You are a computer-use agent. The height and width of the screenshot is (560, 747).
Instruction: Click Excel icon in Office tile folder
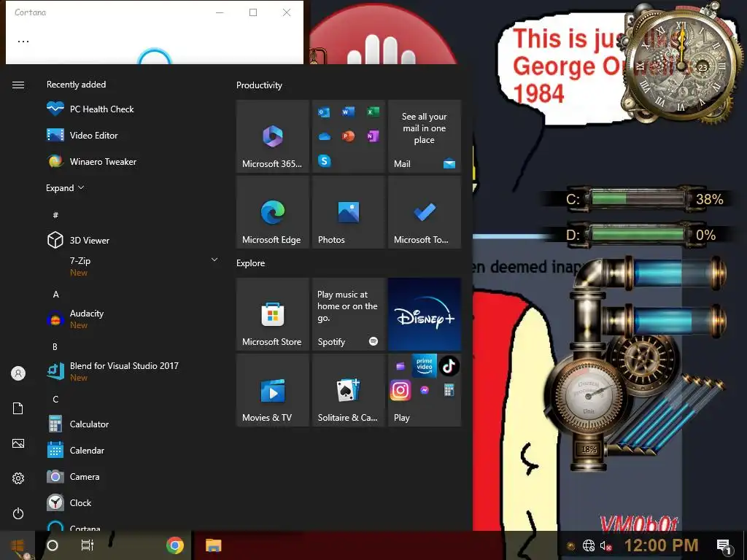tap(373, 112)
